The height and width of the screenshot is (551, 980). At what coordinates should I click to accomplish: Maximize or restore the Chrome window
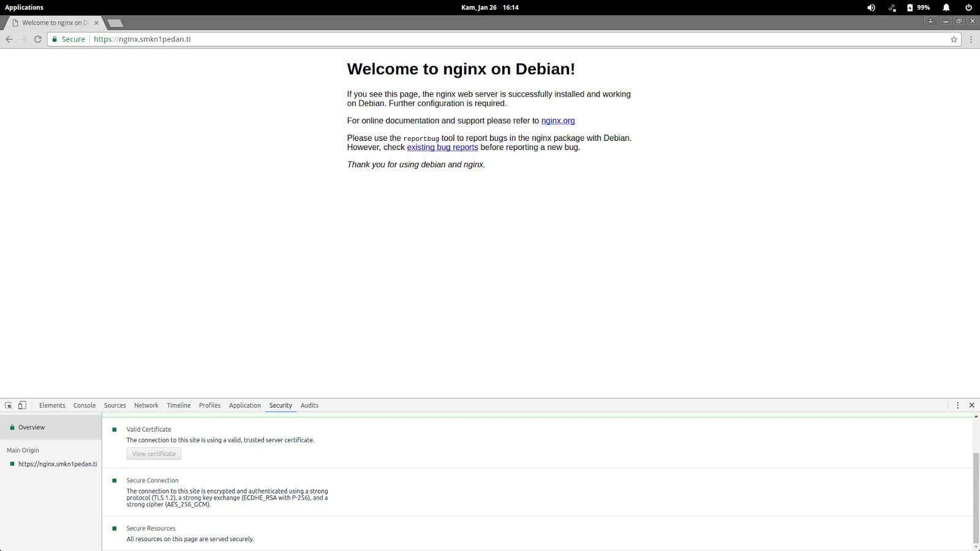[959, 21]
